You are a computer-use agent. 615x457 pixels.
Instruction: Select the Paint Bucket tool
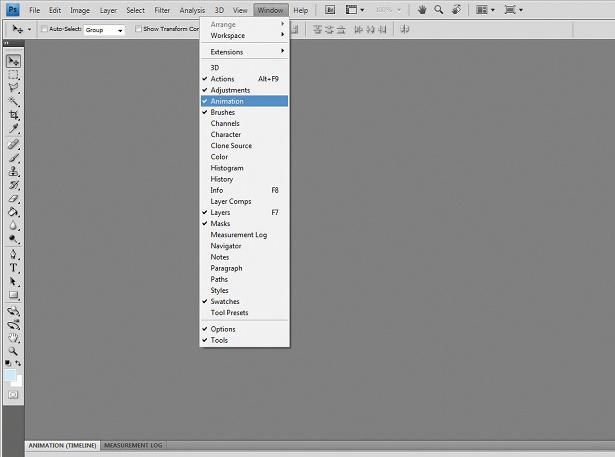point(13,212)
